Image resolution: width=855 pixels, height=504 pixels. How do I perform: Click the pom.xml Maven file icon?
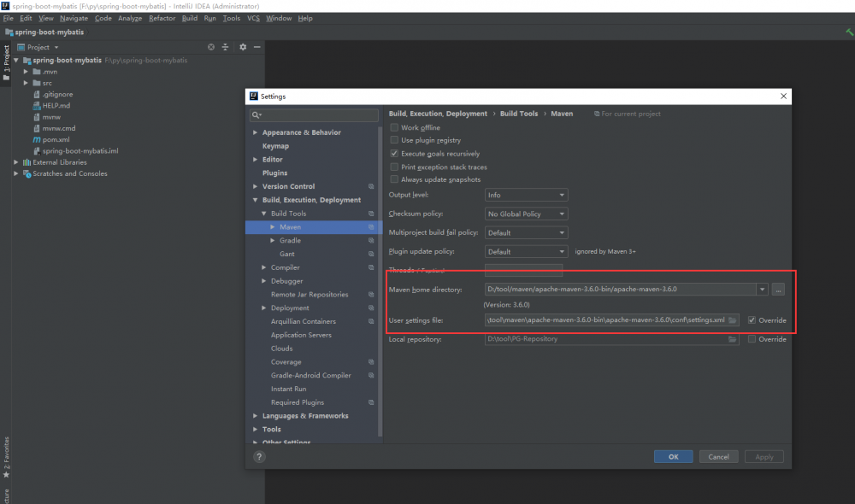click(37, 139)
